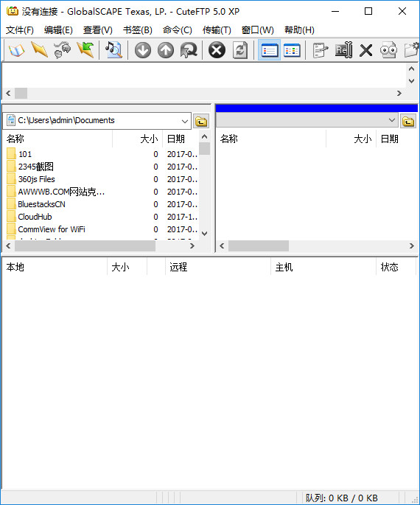420x505 pixels.
Task: Click the Disconnect plug icon
Action: point(62,50)
